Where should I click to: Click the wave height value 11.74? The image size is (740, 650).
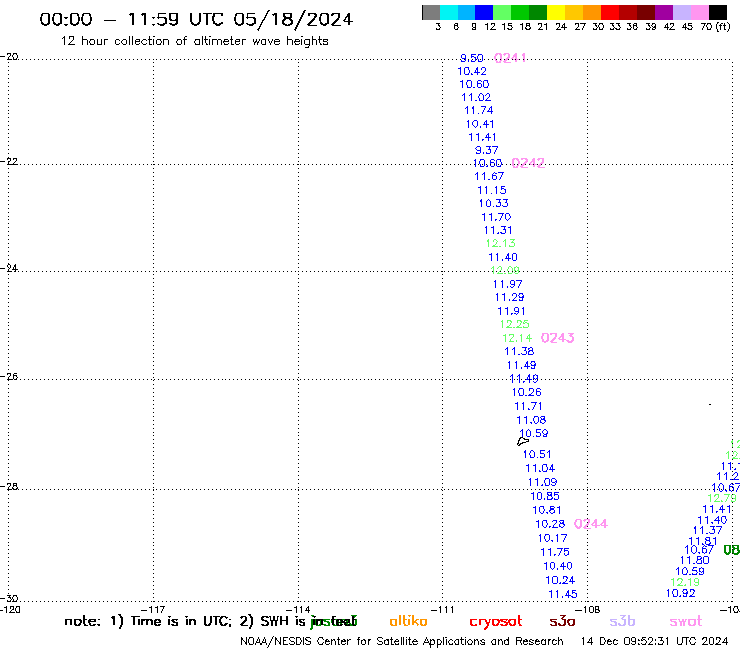tap(479, 110)
